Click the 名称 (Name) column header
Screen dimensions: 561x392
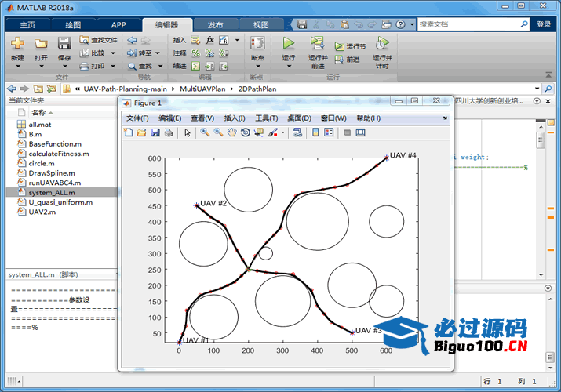[x=38, y=113]
